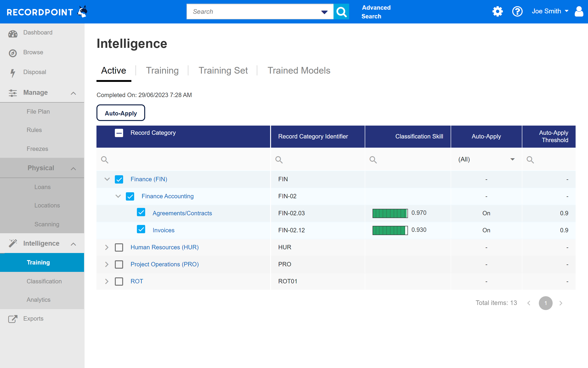The width and height of the screenshot is (588, 368).
Task: Open the Joe Smith user menu
Action: pos(550,11)
